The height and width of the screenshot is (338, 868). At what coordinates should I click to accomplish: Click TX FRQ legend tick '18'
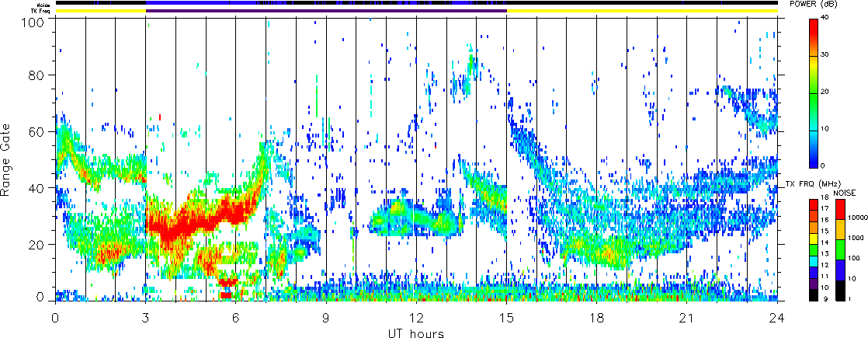(x=823, y=197)
